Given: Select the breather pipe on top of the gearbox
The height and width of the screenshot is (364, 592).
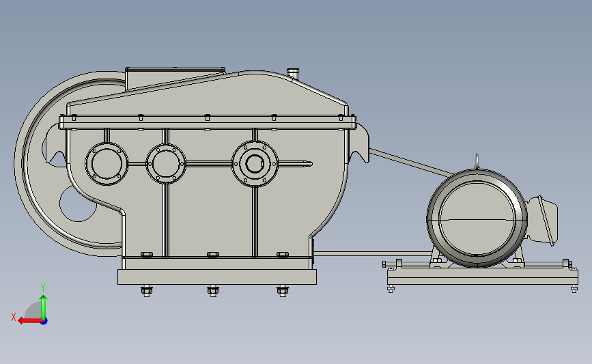Looking at the screenshot, I should pyautogui.click(x=293, y=74).
